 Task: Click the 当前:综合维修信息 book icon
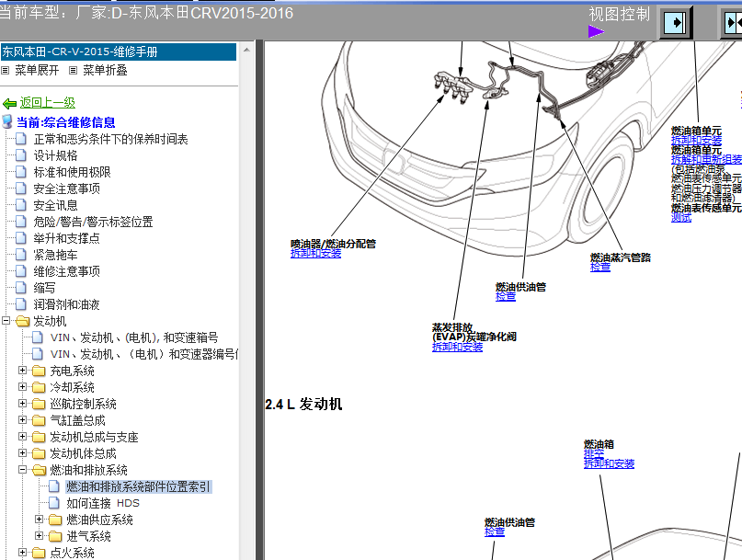7,122
